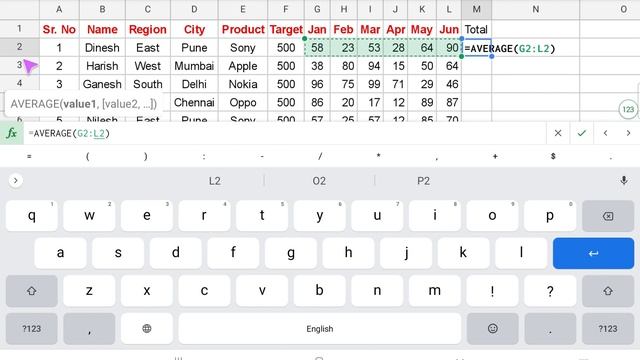640x360 pixels.
Task: Insert equals sign from symbol row
Action: click(29, 156)
